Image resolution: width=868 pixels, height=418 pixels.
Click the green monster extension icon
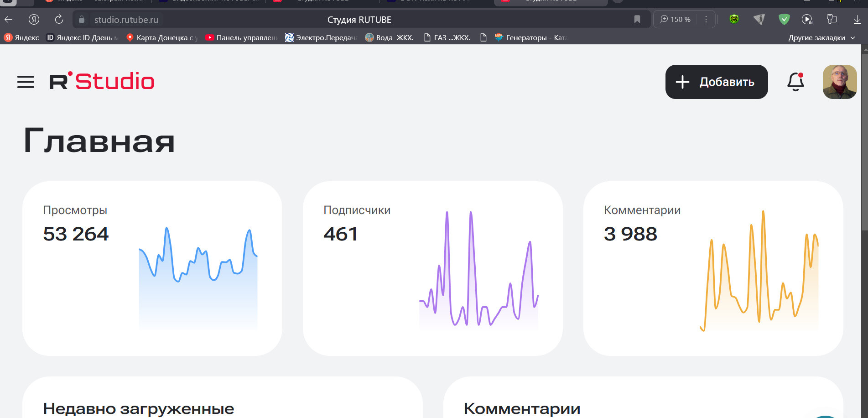pos(734,19)
